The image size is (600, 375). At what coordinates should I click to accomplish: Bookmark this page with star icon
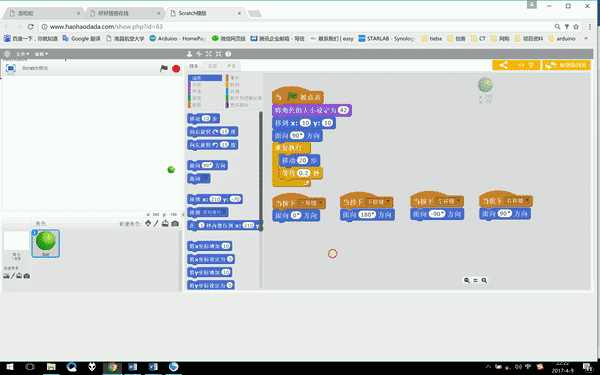tap(576, 27)
